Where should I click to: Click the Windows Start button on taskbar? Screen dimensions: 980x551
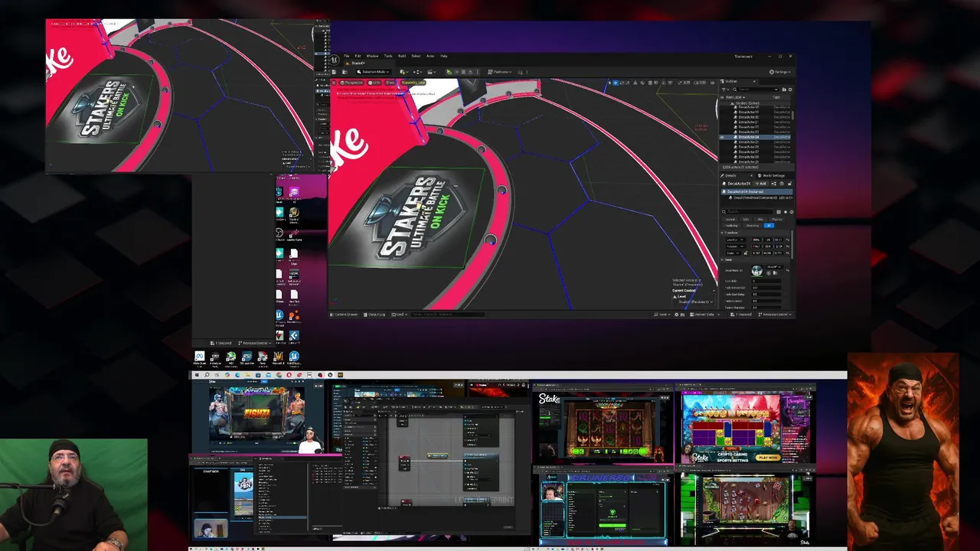pyautogui.click(x=197, y=375)
